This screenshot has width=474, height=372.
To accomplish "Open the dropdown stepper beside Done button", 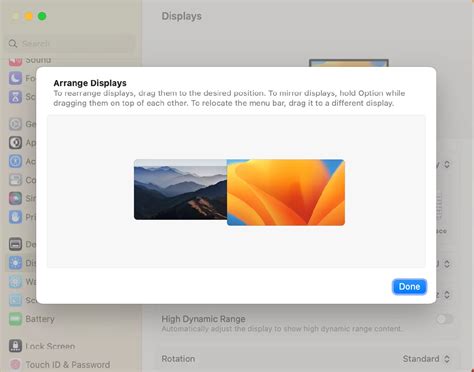I will pos(447,295).
